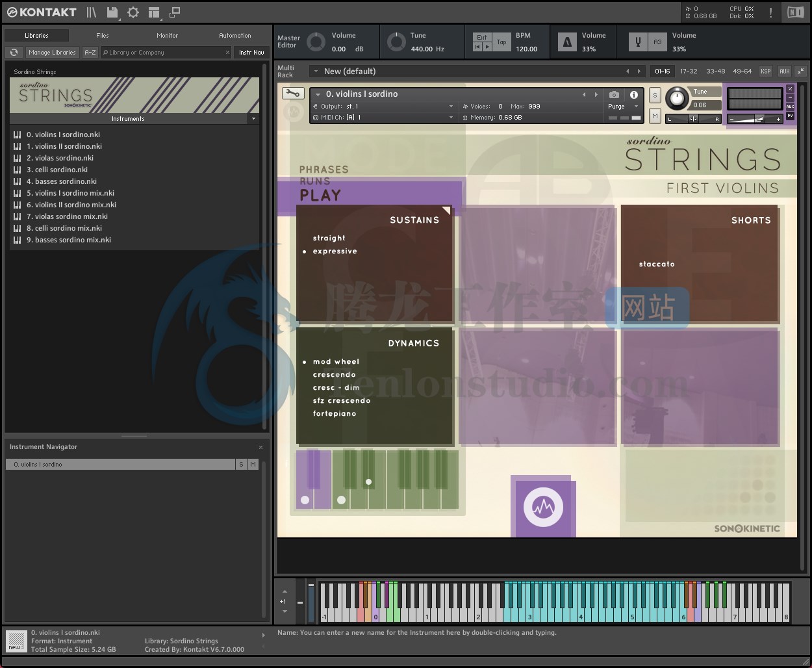
Task: Switch to Files tab
Action: [x=103, y=36]
